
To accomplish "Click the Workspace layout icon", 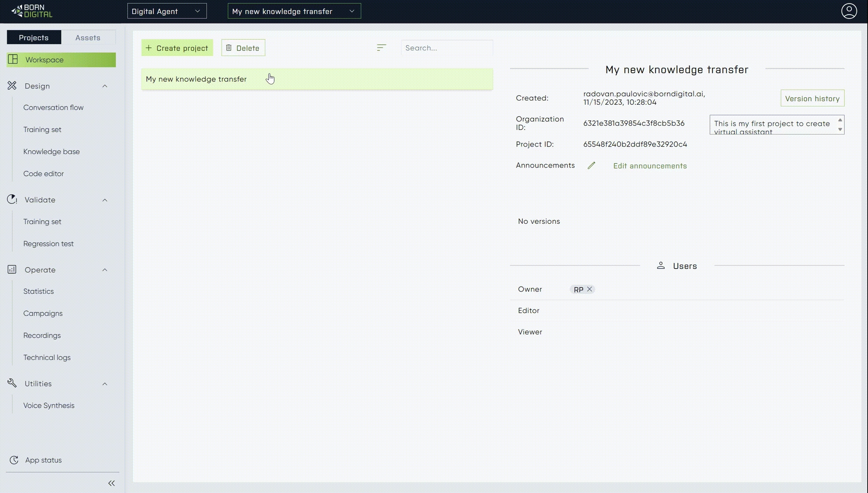I will tap(13, 60).
